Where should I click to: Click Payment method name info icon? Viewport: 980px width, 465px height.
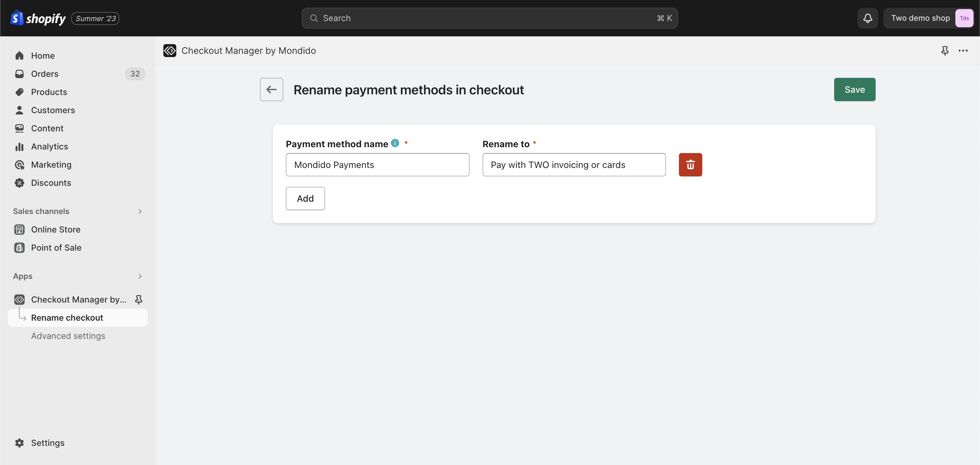pyautogui.click(x=395, y=143)
